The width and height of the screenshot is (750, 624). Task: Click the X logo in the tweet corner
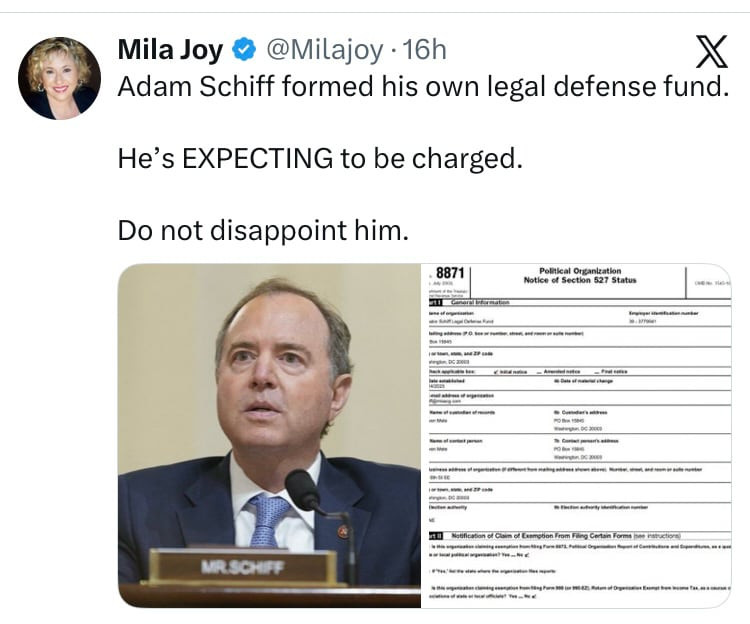710,50
